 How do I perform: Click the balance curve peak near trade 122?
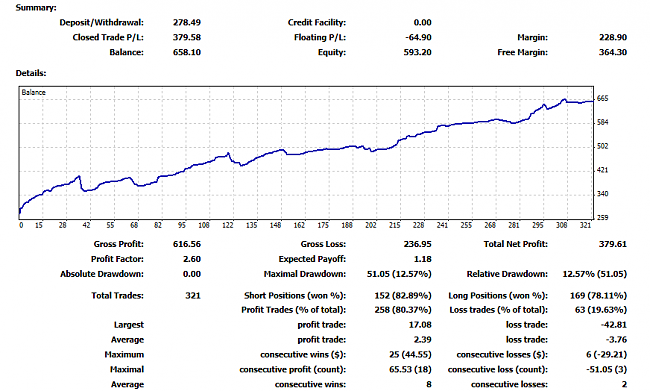[x=228, y=154]
